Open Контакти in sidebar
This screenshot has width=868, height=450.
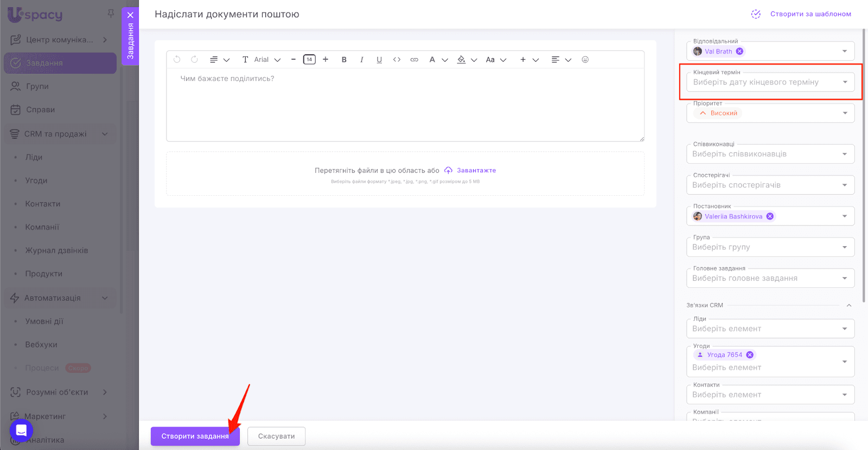[43, 204]
